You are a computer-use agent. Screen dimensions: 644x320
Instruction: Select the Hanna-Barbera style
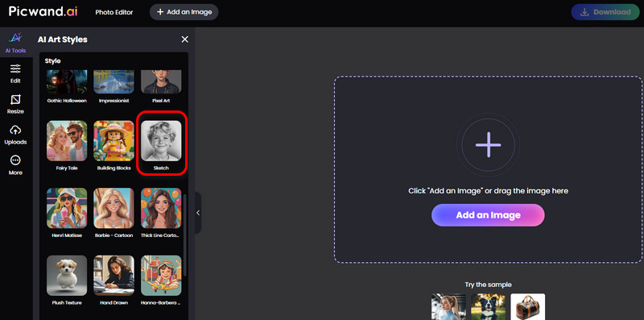(161, 281)
